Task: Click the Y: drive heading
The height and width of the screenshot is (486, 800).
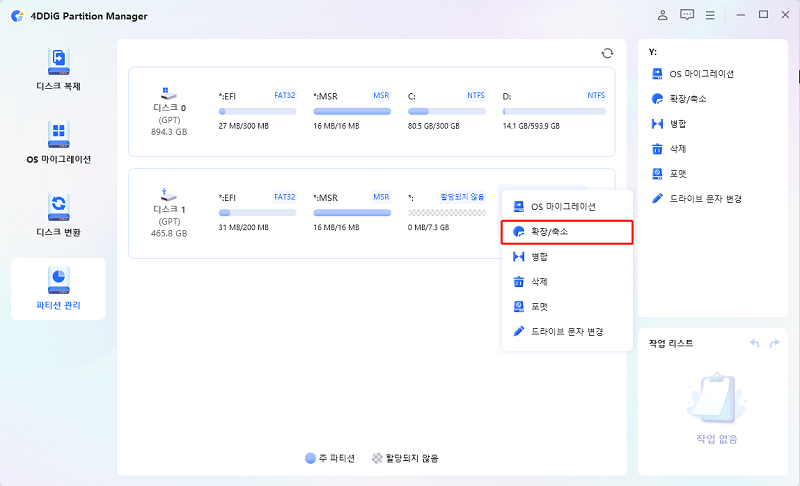Action: 653,52
